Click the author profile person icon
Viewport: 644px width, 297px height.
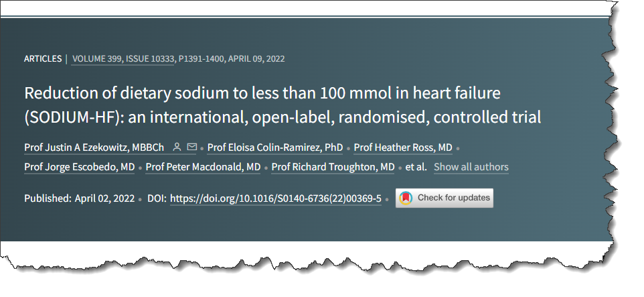click(x=177, y=147)
